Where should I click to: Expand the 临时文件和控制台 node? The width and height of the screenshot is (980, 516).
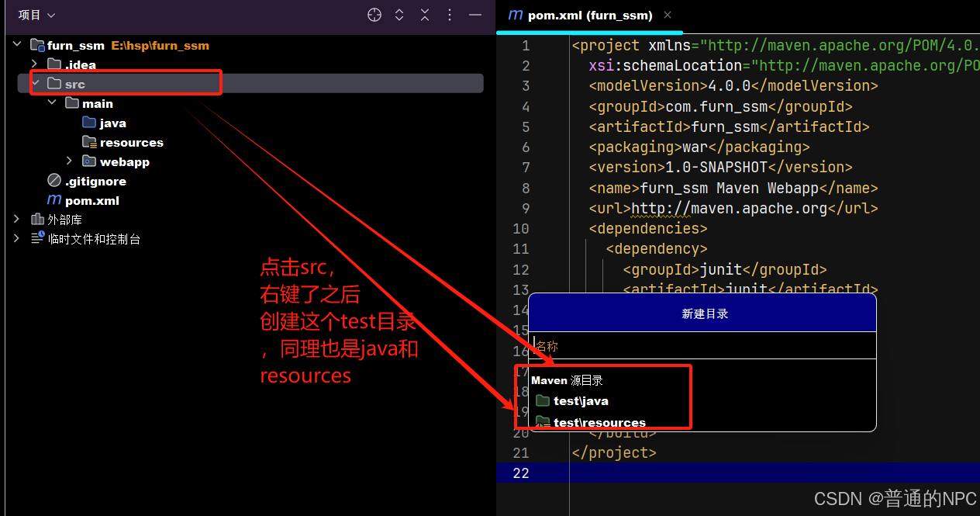[17, 239]
